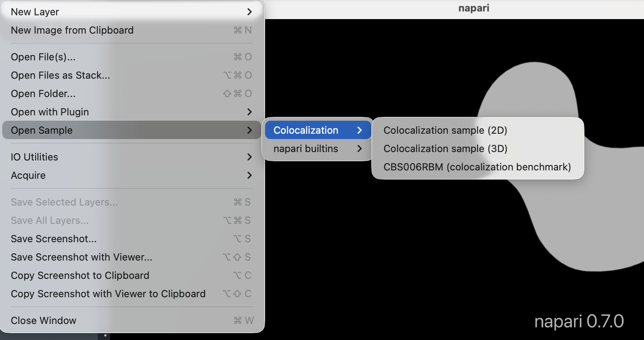Click the Open Sample menu item
This screenshot has width=644, height=340.
tap(132, 130)
